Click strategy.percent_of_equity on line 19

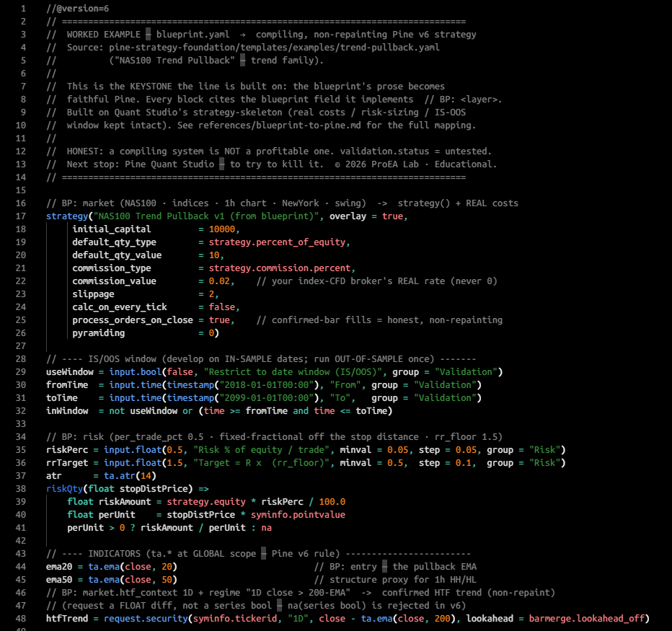point(277,242)
